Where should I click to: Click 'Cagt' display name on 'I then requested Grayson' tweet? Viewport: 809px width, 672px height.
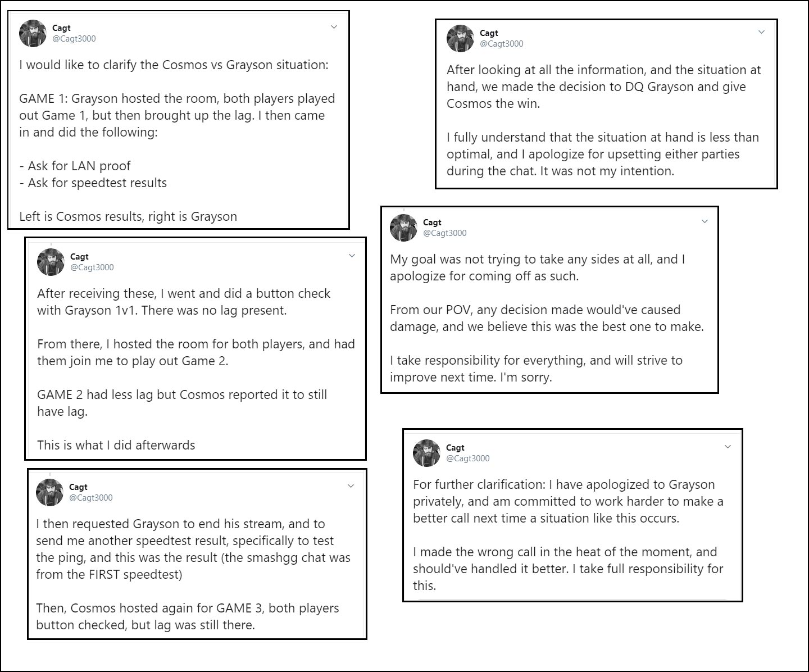tap(78, 487)
